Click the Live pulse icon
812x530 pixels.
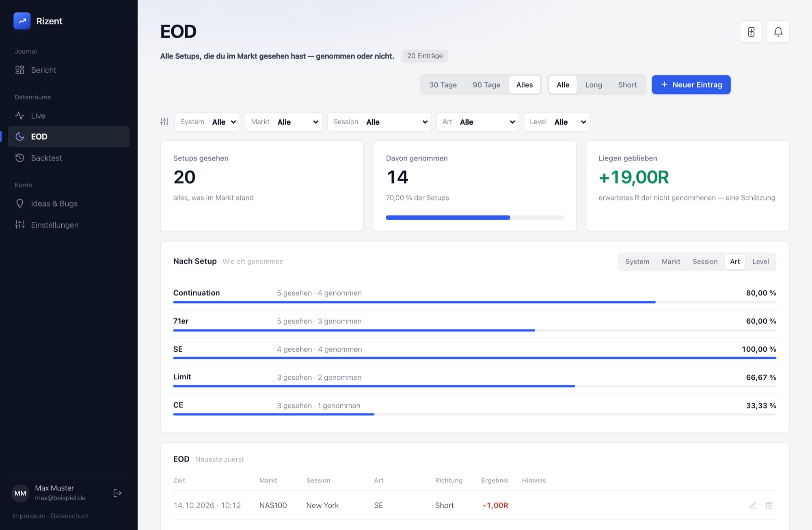pos(19,116)
